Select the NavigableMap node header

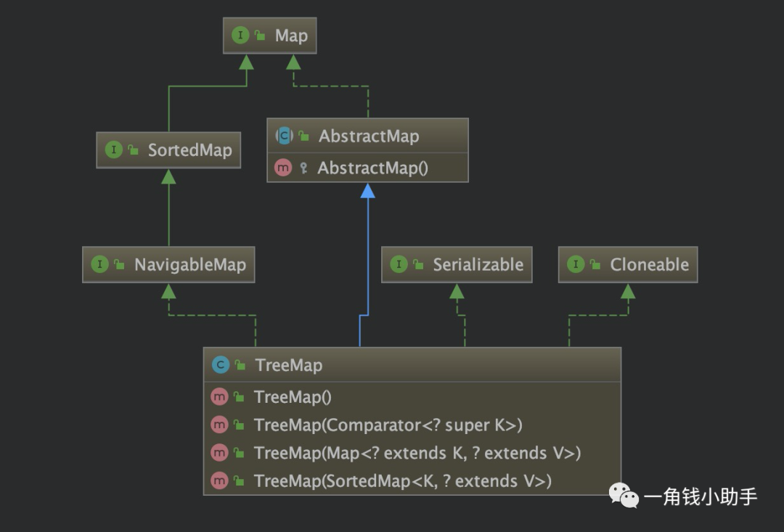[x=168, y=264]
